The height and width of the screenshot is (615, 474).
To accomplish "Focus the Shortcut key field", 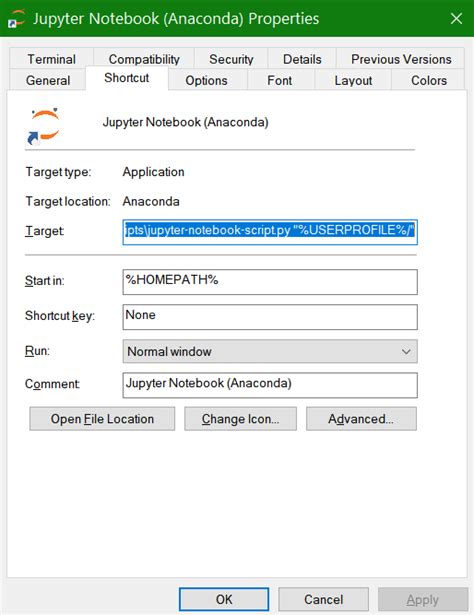I will pos(270,317).
